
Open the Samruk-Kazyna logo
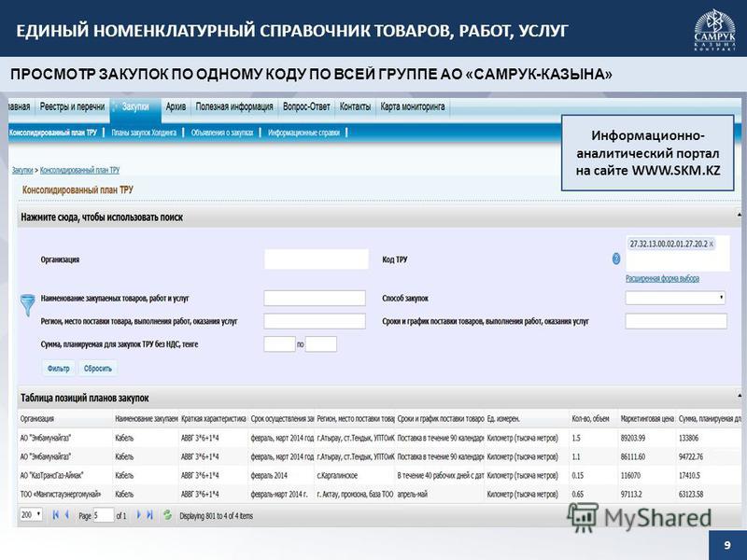tap(714, 30)
